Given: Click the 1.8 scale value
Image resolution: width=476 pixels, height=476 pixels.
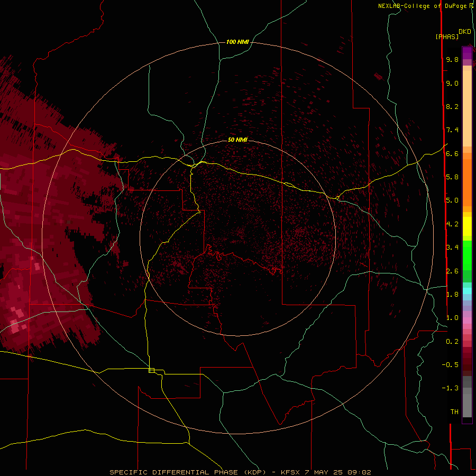Looking at the screenshot, I should [452, 295].
